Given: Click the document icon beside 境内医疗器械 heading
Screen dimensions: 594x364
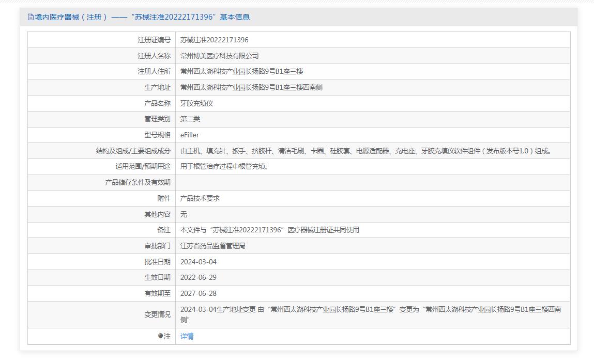Looking at the screenshot, I should click(x=31, y=17).
